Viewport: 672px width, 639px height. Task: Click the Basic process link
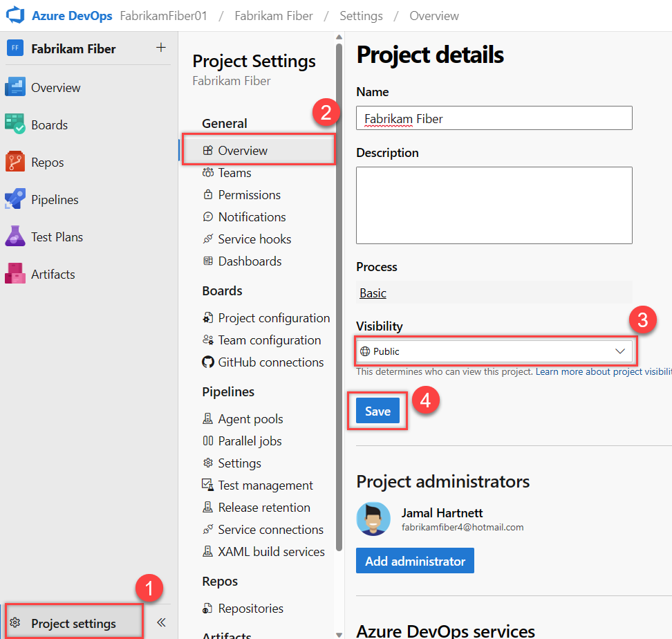tap(373, 293)
